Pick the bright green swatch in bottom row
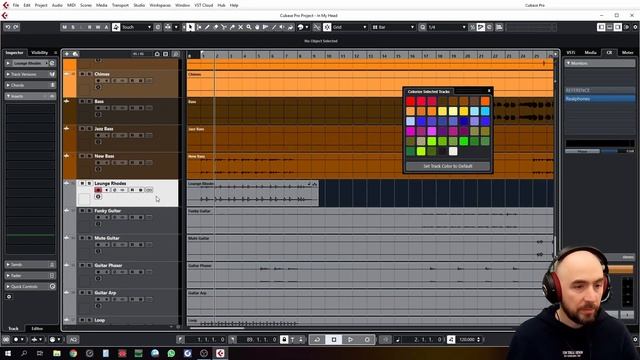The image size is (640, 360). click(421, 151)
